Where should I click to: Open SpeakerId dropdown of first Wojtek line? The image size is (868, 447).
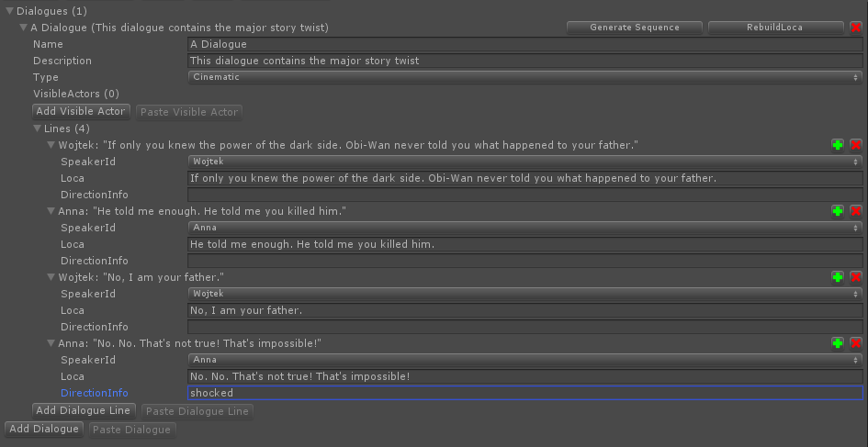524,162
